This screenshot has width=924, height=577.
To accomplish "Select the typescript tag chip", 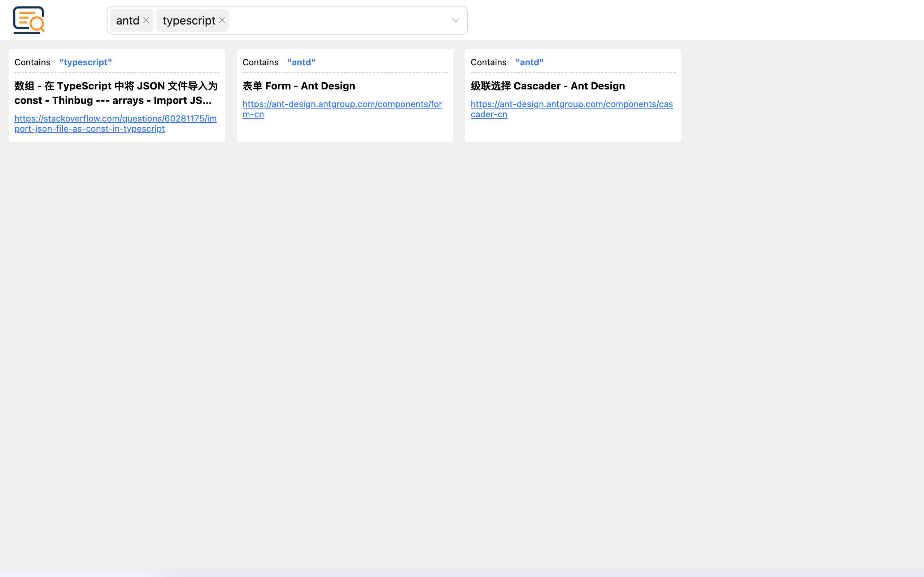I will 192,20.
